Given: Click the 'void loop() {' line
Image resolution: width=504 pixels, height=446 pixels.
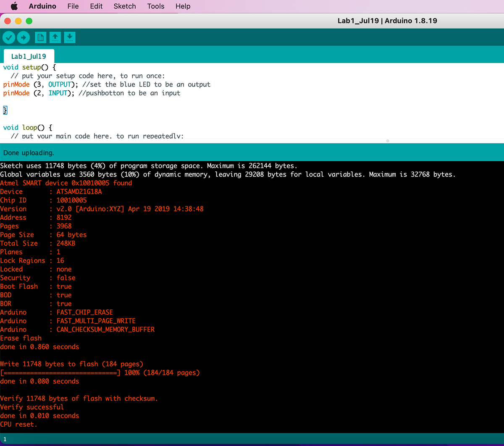Looking at the screenshot, I should [27, 127].
